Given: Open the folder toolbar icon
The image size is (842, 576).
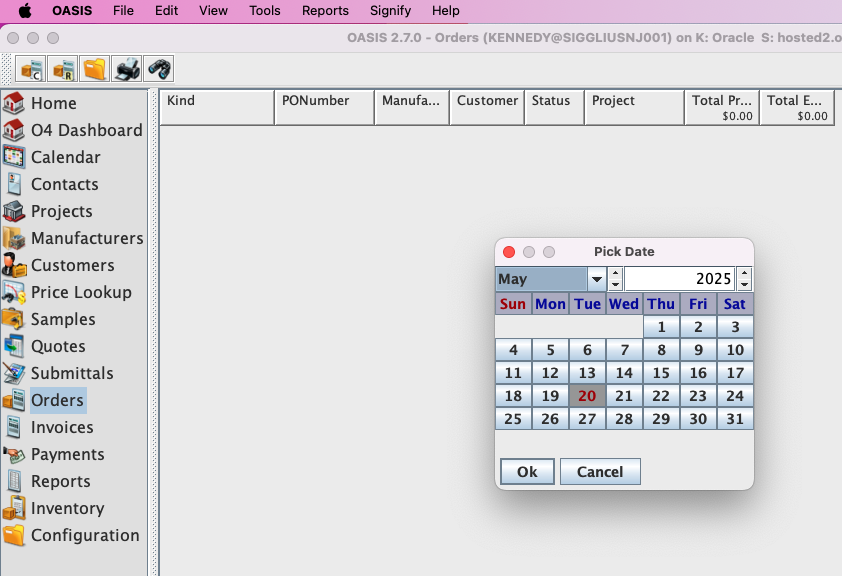Looking at the screenshot, I should 95,69.
